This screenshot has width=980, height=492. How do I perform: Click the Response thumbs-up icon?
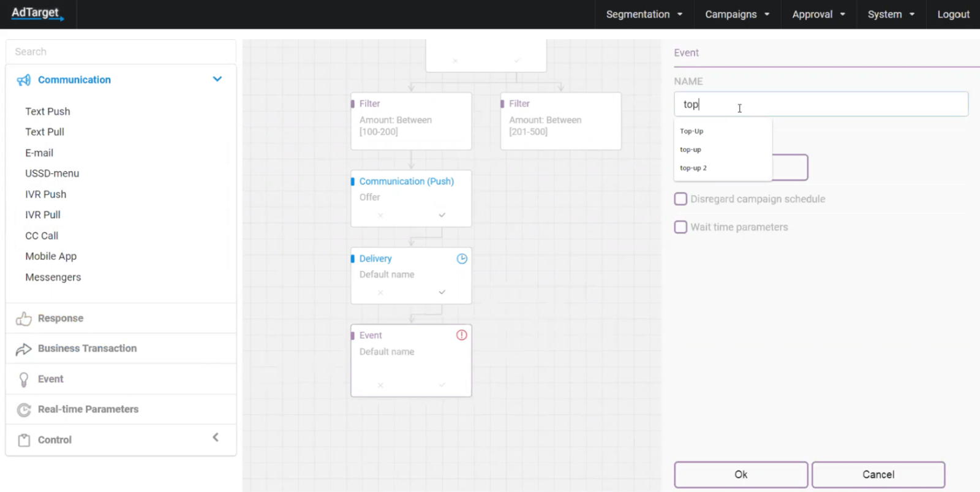(24, 319)
